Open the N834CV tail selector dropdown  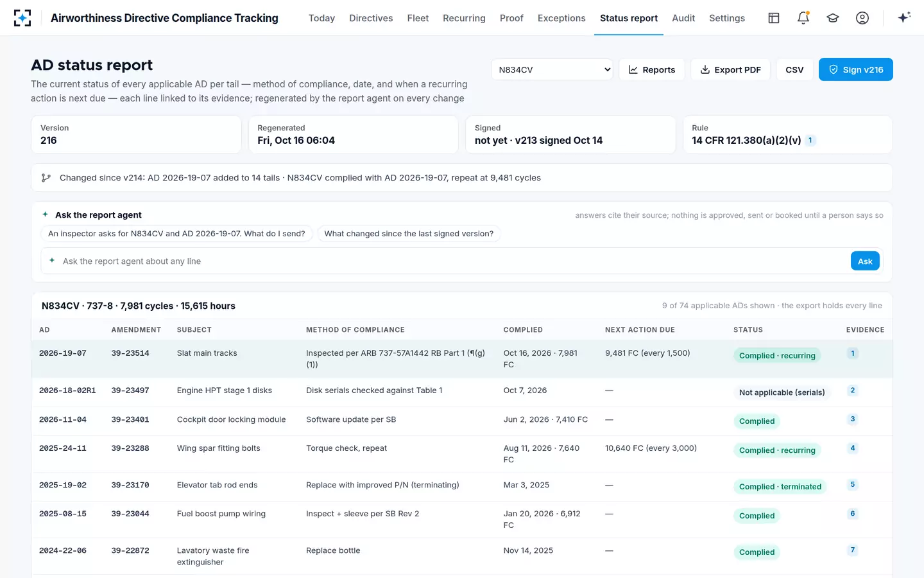(552, 69)
